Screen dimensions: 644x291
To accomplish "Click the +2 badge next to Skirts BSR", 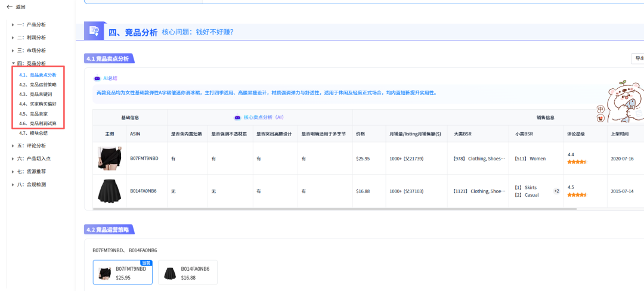I will [x=556, y=191].
